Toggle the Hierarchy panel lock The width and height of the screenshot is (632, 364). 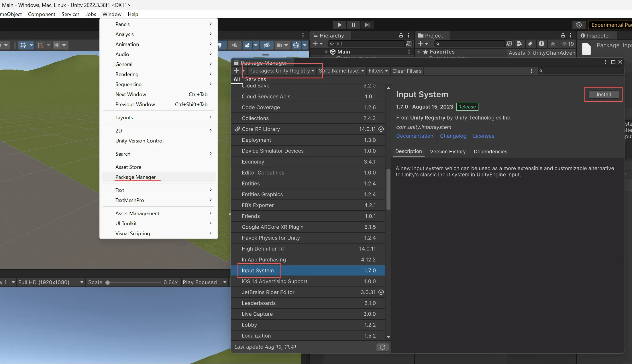pyautogui.click(x=401, y=35)
